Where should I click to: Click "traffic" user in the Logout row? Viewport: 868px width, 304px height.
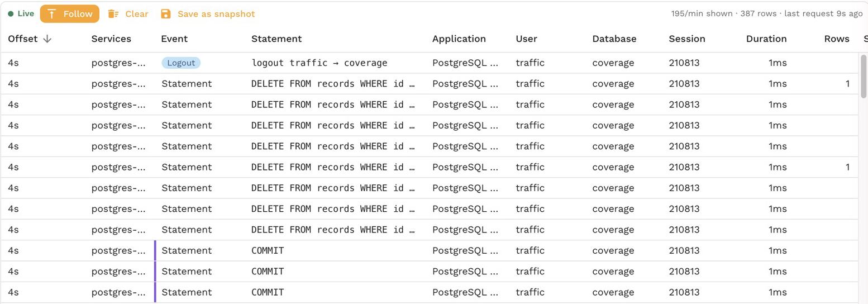[530, 63]
